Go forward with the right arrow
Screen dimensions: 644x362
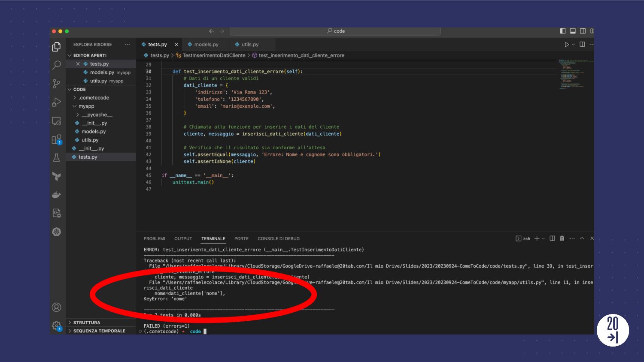[x=222, y=31]
